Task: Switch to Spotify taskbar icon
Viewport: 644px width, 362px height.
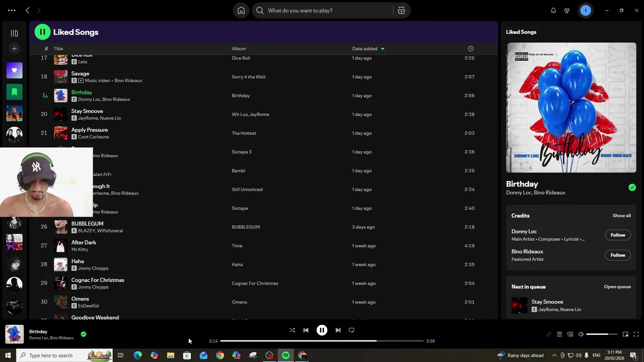Action: (x=286, y=355)
